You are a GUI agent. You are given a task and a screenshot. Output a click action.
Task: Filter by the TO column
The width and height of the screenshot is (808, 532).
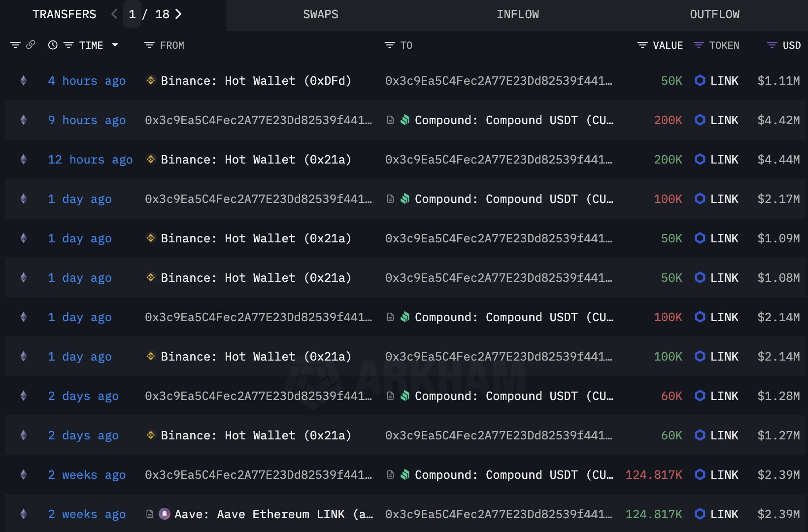(x=390, y=45)
